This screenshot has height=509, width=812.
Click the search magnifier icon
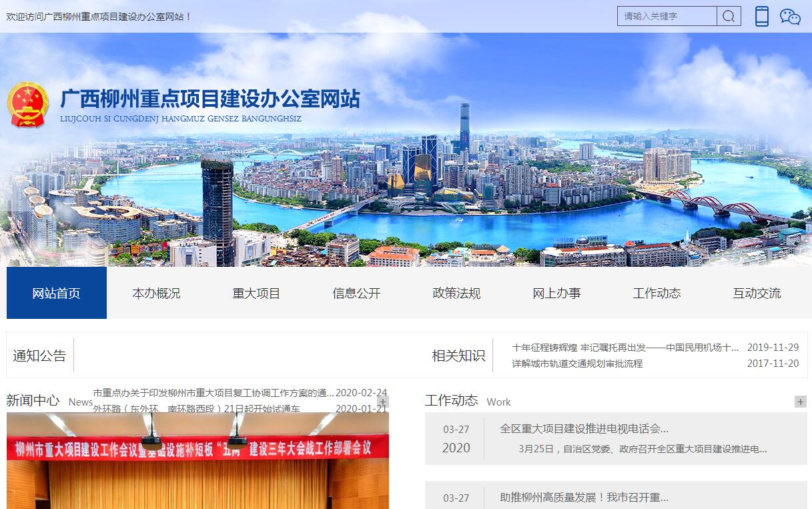pos(729,16)
